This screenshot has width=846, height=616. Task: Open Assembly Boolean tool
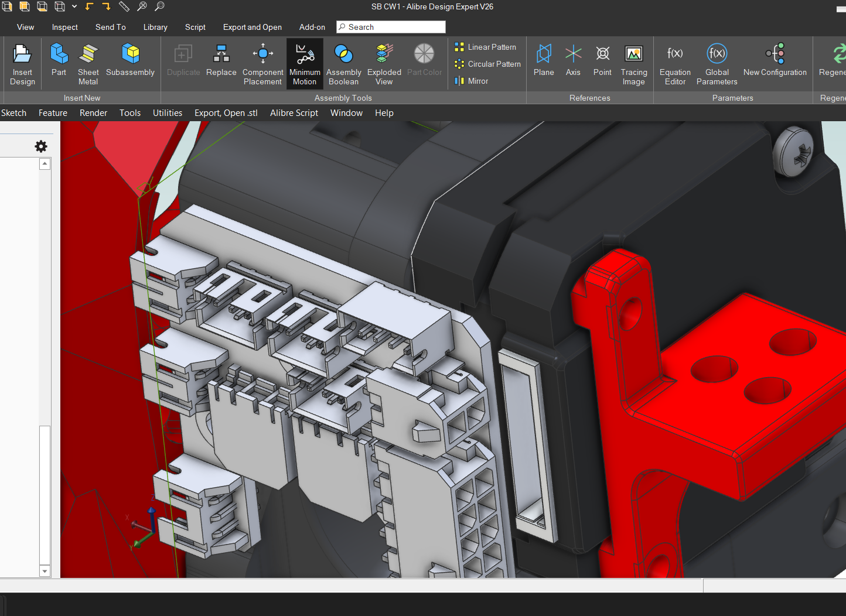(x=343, y=64)
